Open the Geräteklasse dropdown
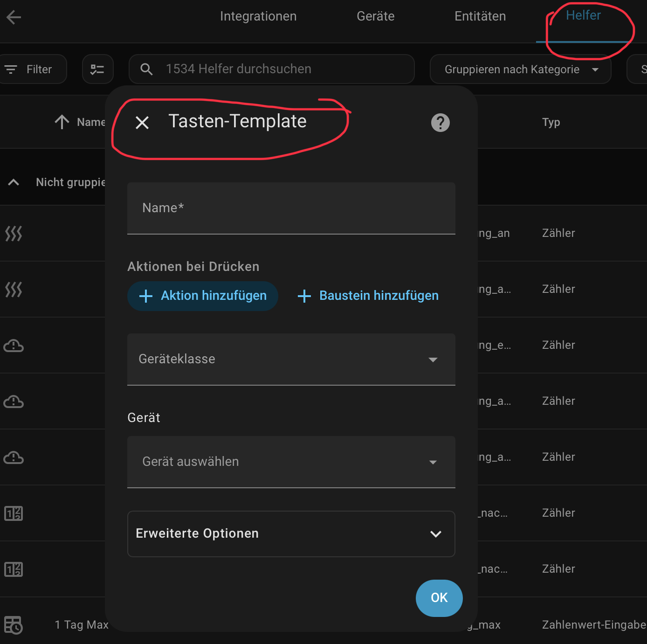The image size is (647, 644). [x=291, y=359]
